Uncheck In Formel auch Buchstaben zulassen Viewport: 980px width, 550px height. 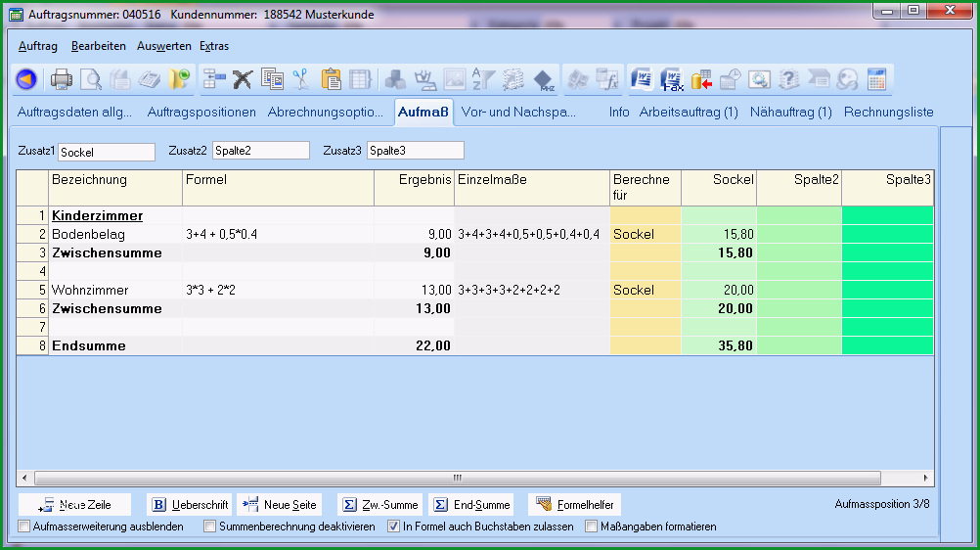point(393,527)
